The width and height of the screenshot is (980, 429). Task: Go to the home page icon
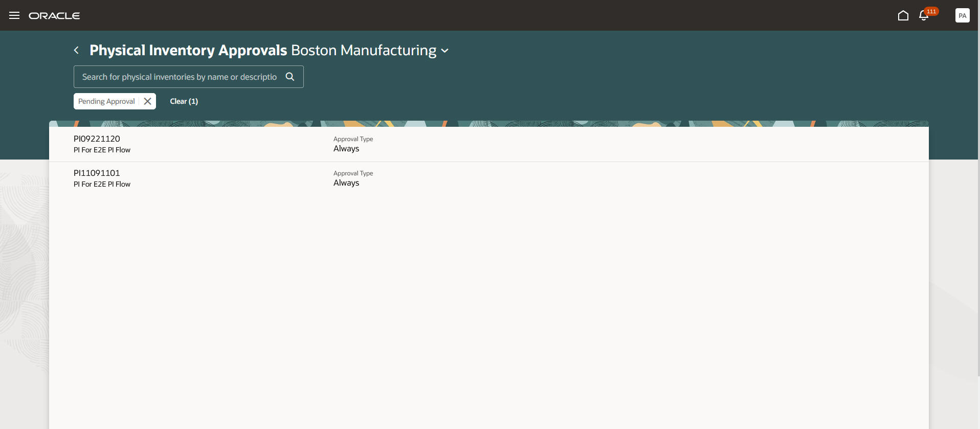click(903, 15)
